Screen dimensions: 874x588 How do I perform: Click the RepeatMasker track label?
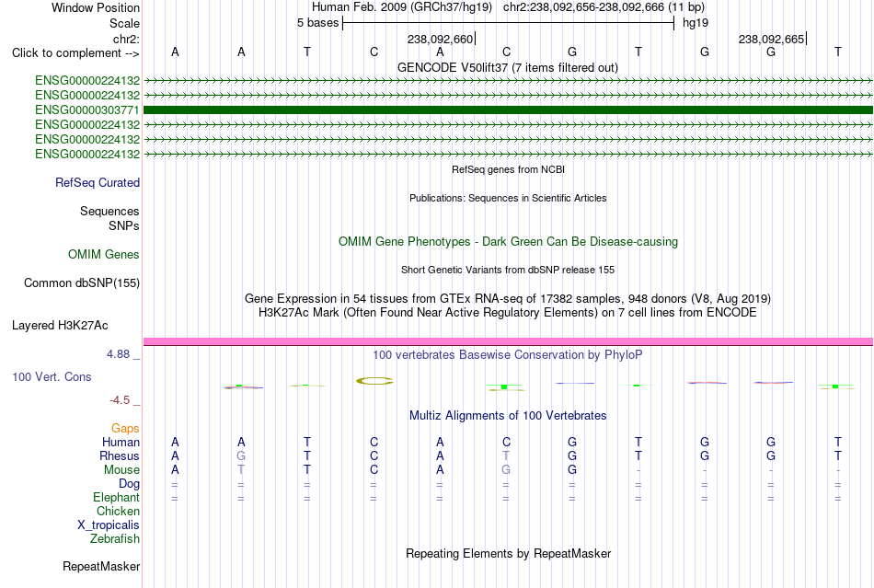coord(101,566)
